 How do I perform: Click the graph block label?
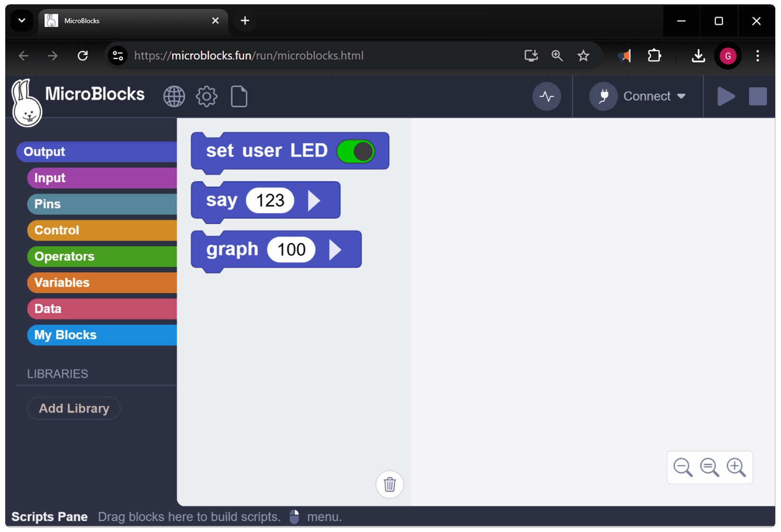(x=232, y=249)
